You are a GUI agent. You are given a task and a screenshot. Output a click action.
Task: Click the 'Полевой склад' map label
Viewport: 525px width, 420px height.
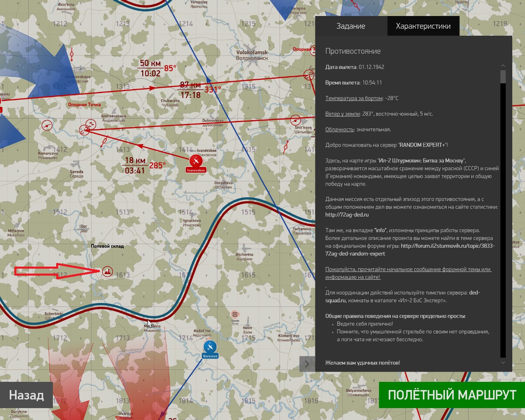107,246
